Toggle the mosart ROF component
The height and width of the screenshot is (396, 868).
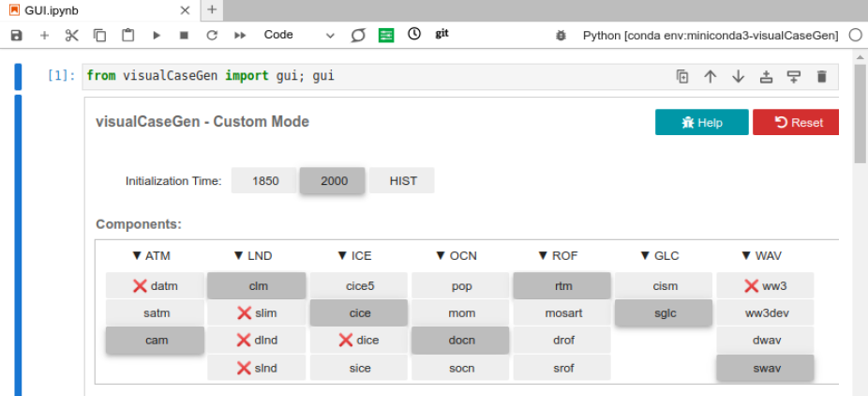point(562,313)
